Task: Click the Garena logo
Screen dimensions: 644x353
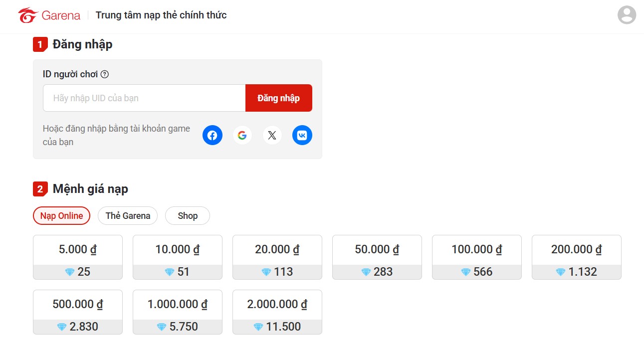Action: (x=49, y=15)
